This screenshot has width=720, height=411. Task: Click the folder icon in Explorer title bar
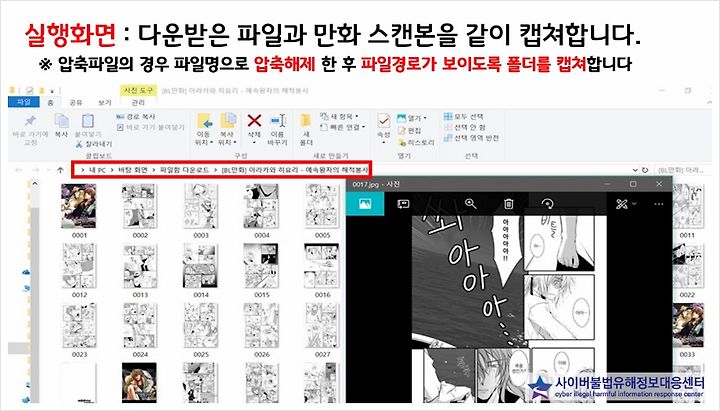12,90
